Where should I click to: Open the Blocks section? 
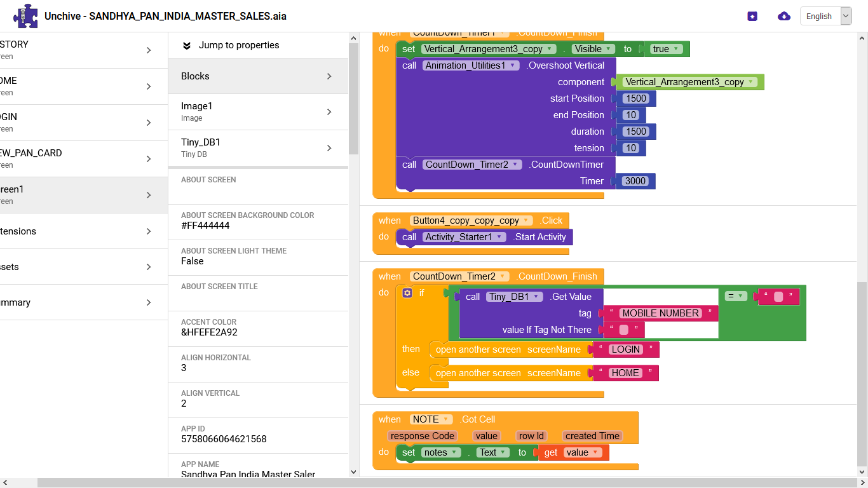(195, 76)
